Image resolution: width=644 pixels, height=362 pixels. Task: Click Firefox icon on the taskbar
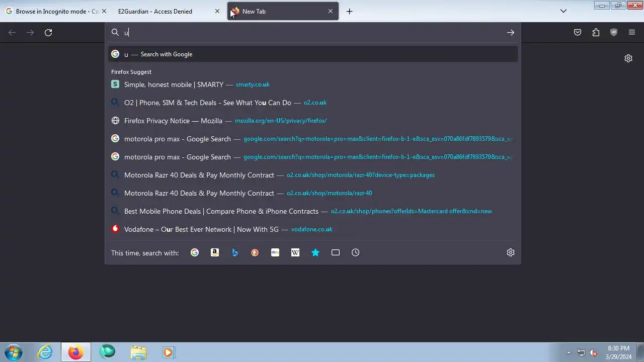click(76, 352)
